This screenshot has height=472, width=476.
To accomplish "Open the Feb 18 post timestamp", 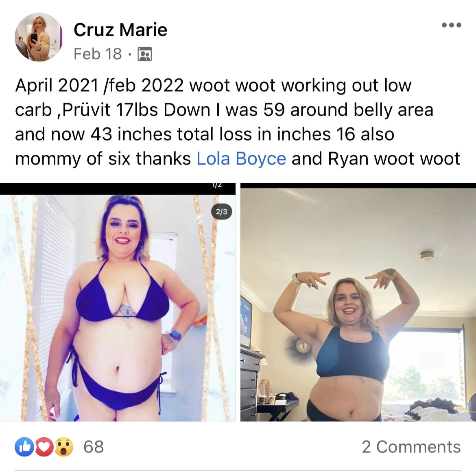I will click(x=98, y=54).
